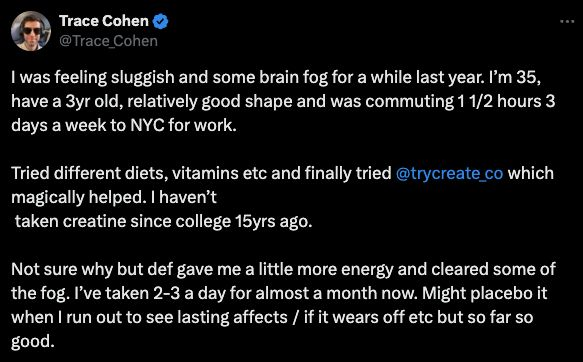
Task: Click the line starting "Not sure why but def"
Action: tap(283, 269)
